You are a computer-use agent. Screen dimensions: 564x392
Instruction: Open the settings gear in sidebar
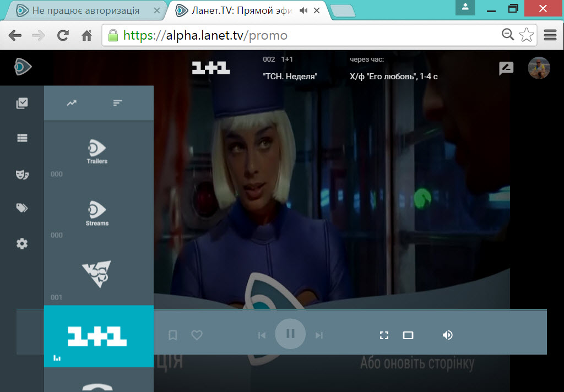click(x=22, y=243)
